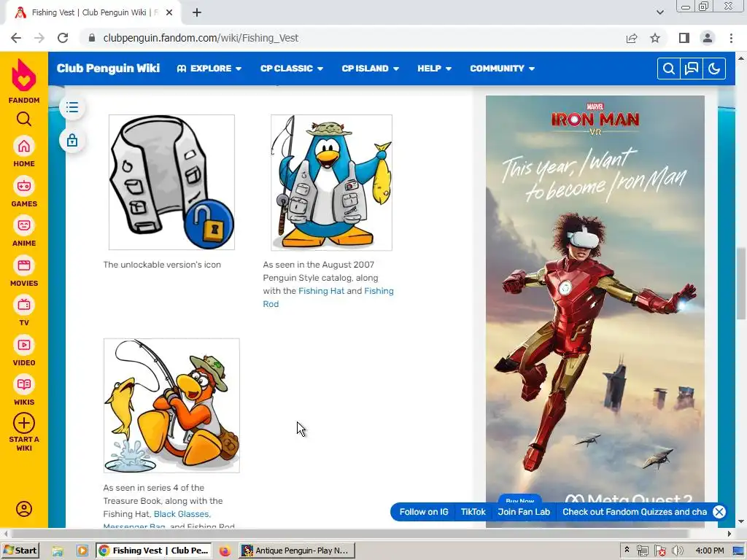Expand the CP CLASSIC menu

pyautogui.click(x=292, y=69)
